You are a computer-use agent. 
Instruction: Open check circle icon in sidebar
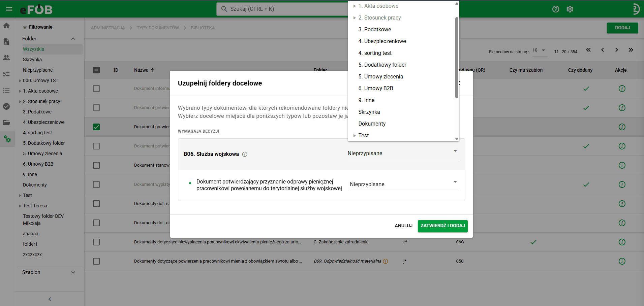[6, 106]
